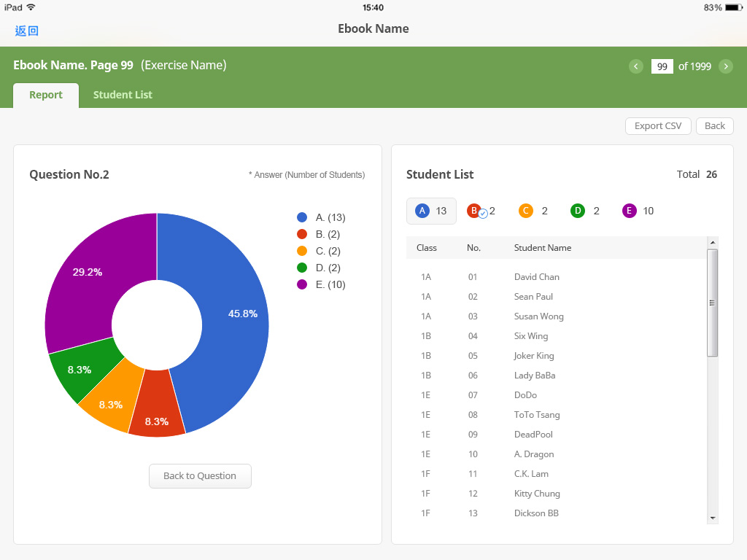Switch to the Student List tab
This screenshot has height=560, width=747.
point(123,95)
